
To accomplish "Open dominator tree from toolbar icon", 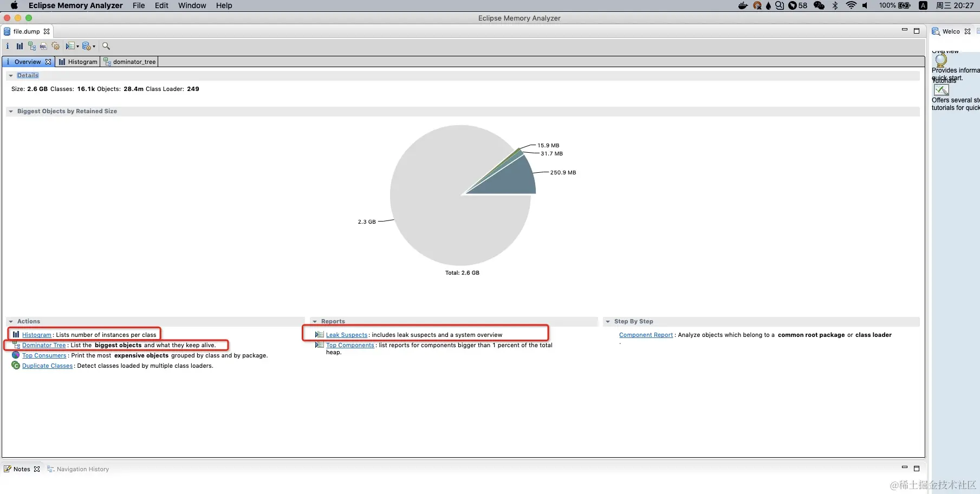I will pos(32,46).
